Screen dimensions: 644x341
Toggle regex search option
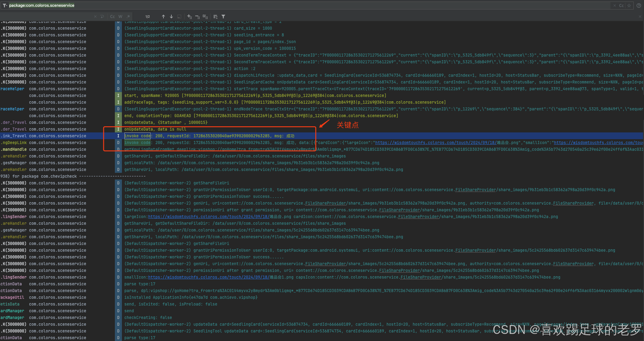point(128,17)
